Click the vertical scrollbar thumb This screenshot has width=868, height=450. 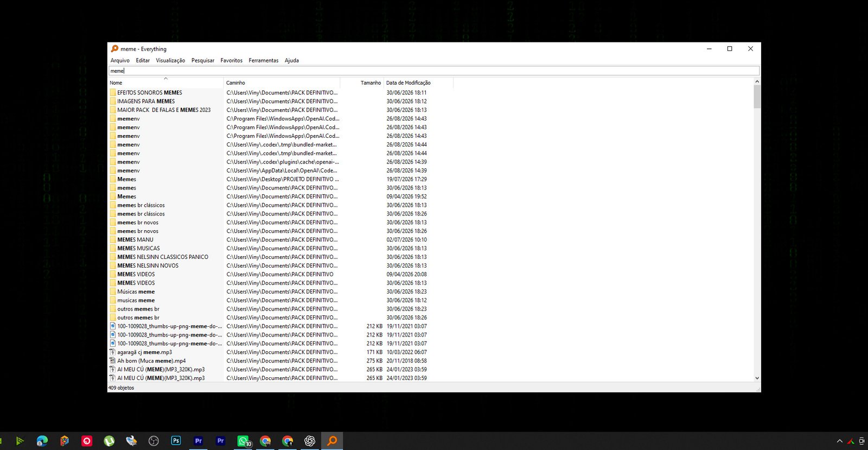[757, 97]
